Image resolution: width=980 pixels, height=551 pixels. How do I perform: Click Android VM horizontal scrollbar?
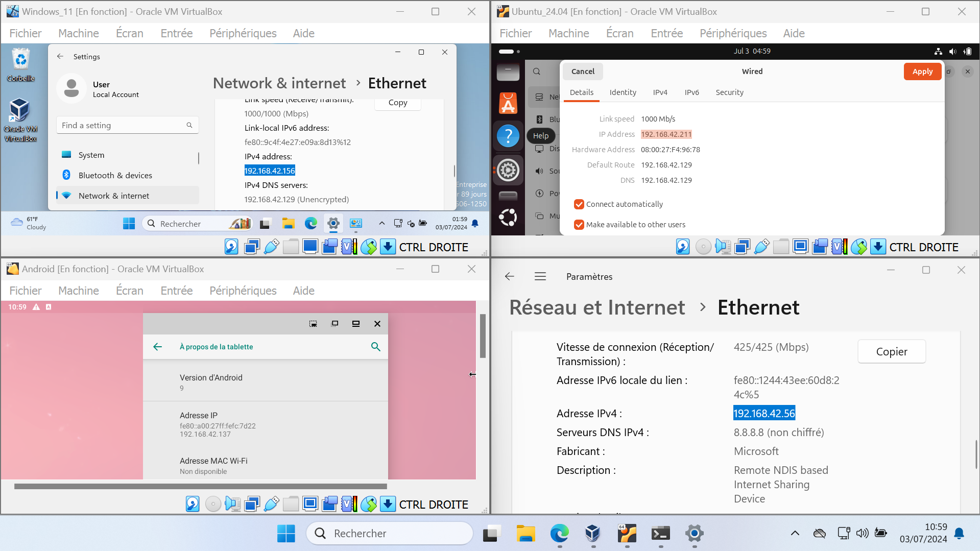201,487
